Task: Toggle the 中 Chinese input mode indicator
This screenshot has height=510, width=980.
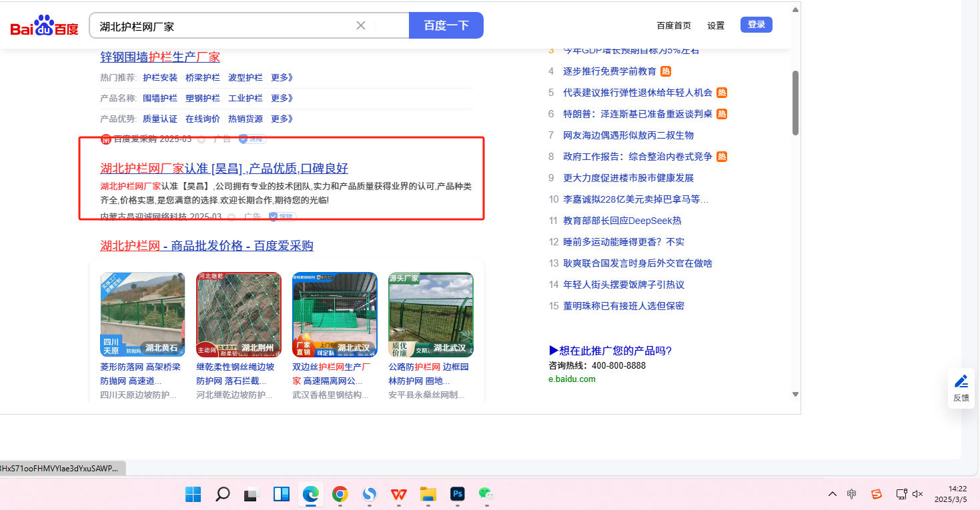Action: (852, 494)
